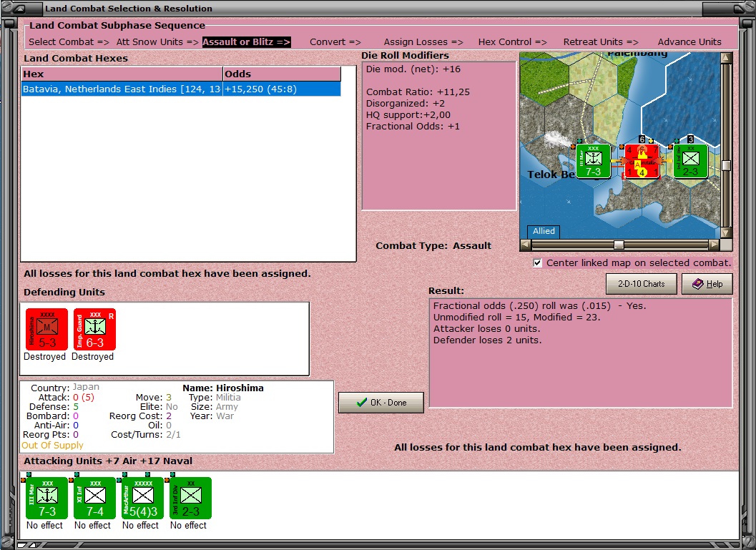
Task: Click the green 2-3 counter on the map
Action: click(x=690, y=162)
